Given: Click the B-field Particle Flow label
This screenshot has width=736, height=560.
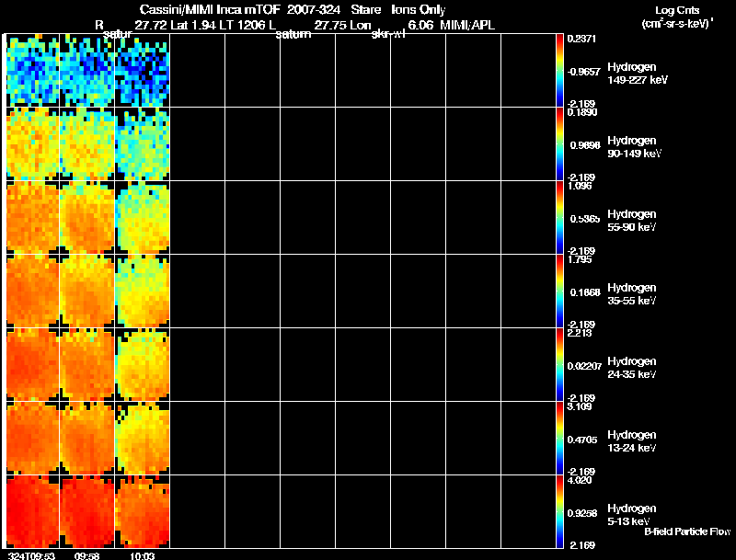Looking at the screenshot, I should [686, 531].
